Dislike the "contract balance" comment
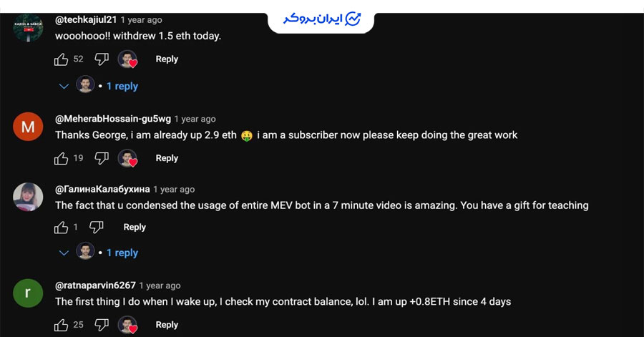Screen dimensions: 644x337 pos(102,325)
